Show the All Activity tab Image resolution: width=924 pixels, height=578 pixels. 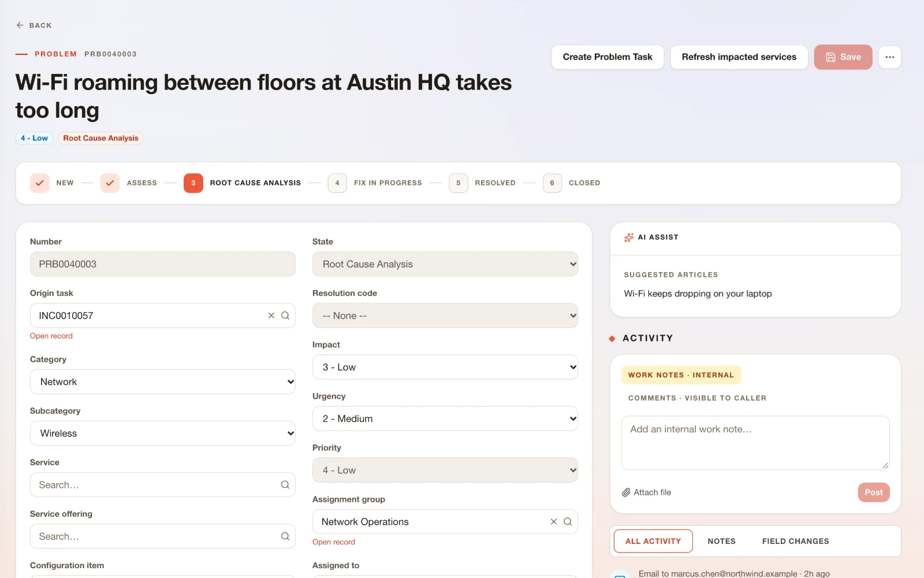pyautogui.click(x=653, y=542)
